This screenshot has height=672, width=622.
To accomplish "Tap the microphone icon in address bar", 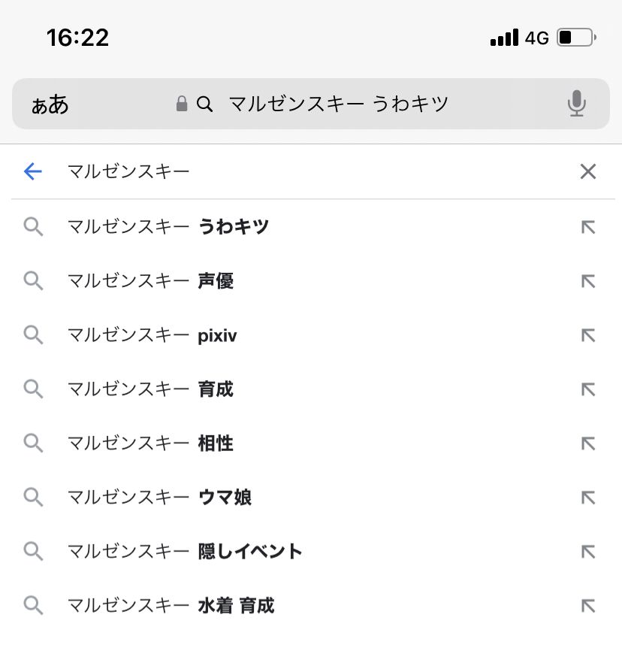I will point(576,104).
